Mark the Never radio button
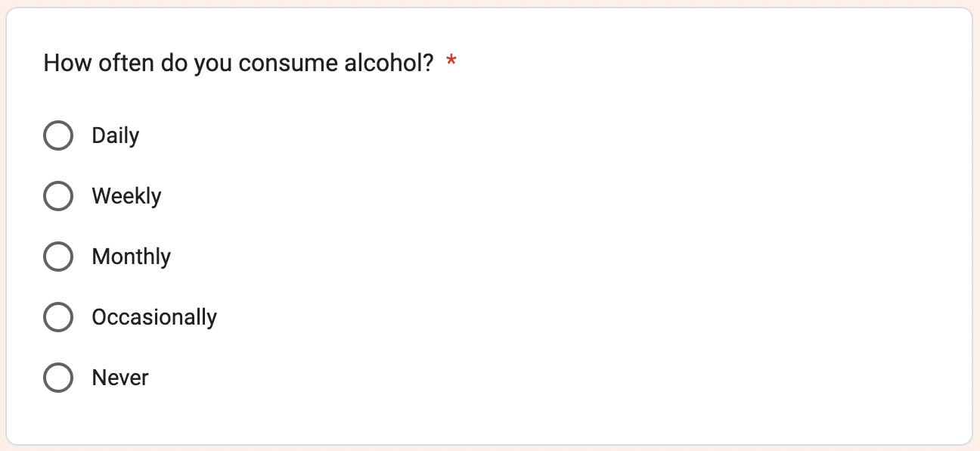 point(58,378)
